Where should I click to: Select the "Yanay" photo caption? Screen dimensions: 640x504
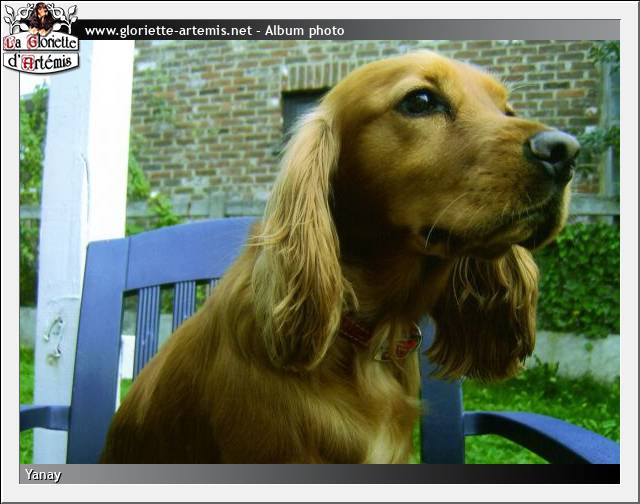[43, 475]
